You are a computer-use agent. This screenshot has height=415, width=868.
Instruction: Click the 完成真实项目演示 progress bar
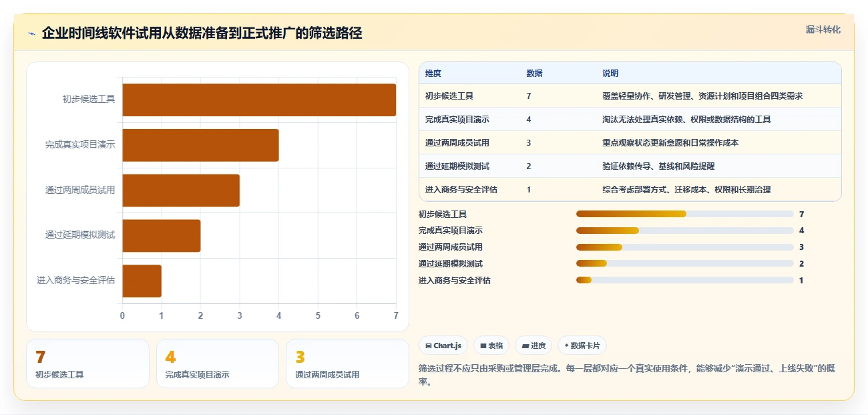[x=684, y=231]
